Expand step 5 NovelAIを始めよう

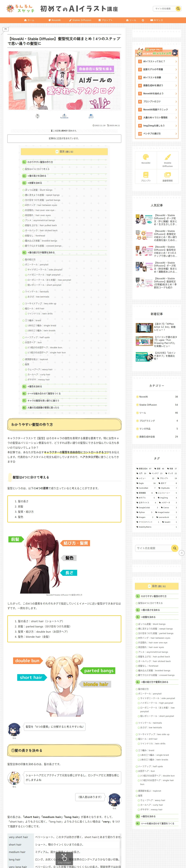(x=157, y=94)
